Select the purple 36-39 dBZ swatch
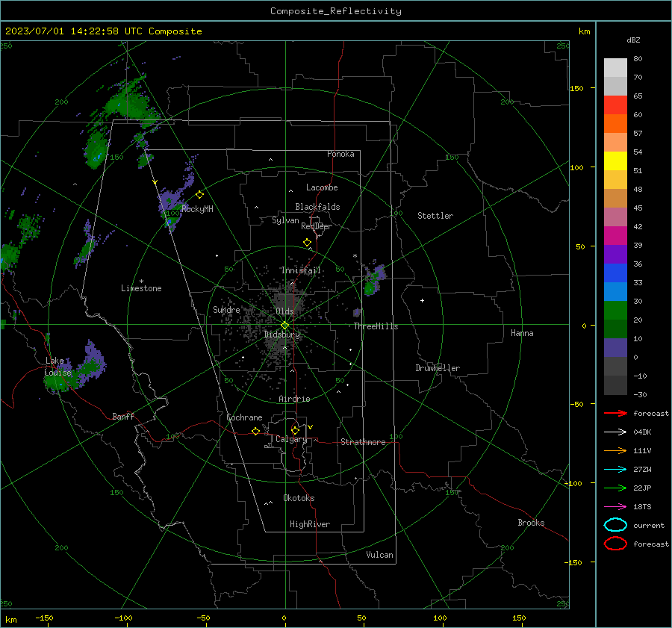This screenshot has width=672, height=628. [615, 255]
